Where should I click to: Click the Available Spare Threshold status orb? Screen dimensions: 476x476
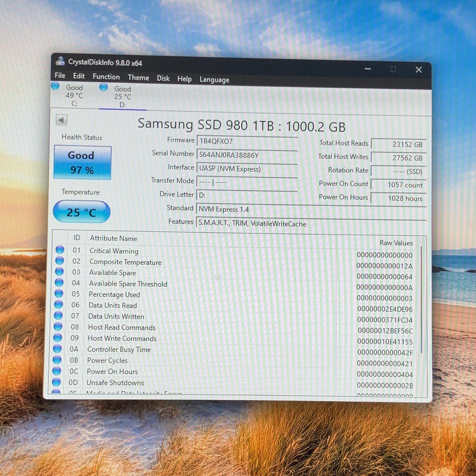click(59, 282)
